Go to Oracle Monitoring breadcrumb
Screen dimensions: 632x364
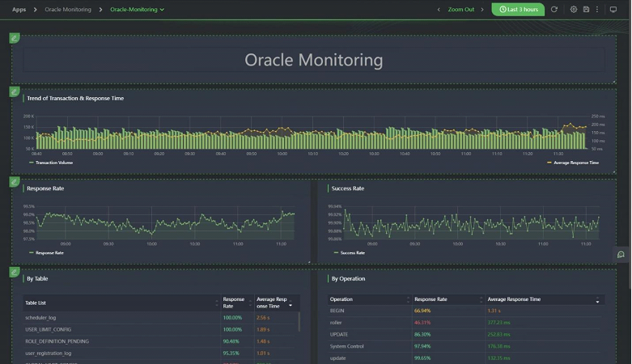point(68,10)
